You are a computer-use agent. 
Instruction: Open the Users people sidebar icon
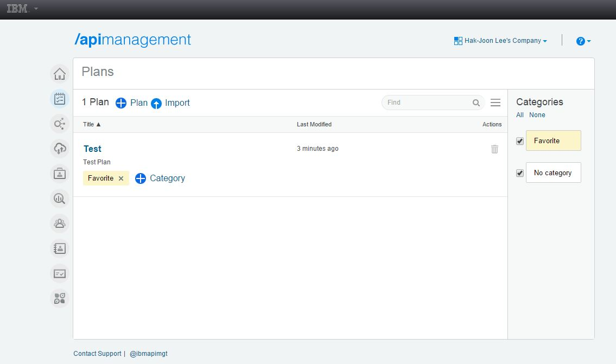[60, 223]
